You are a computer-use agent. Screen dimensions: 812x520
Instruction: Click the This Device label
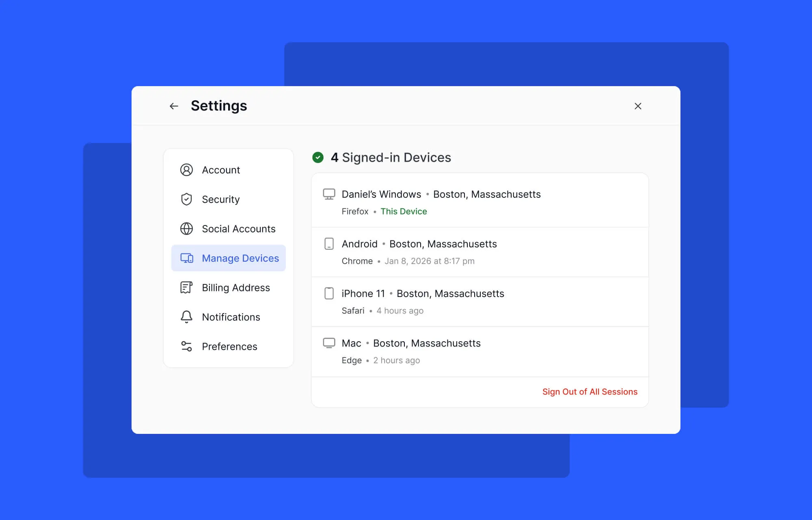pyautogui.click(x=403, y=211)
